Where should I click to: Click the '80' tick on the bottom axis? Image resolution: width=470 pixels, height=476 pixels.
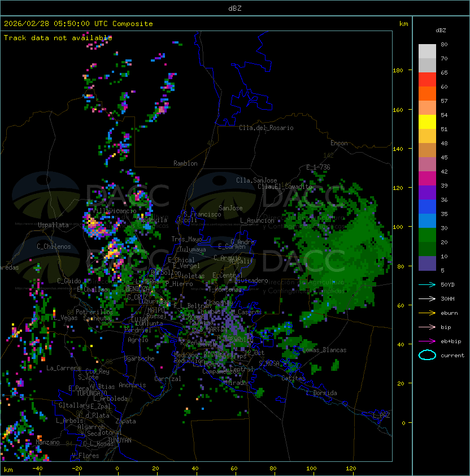[273, 469]
